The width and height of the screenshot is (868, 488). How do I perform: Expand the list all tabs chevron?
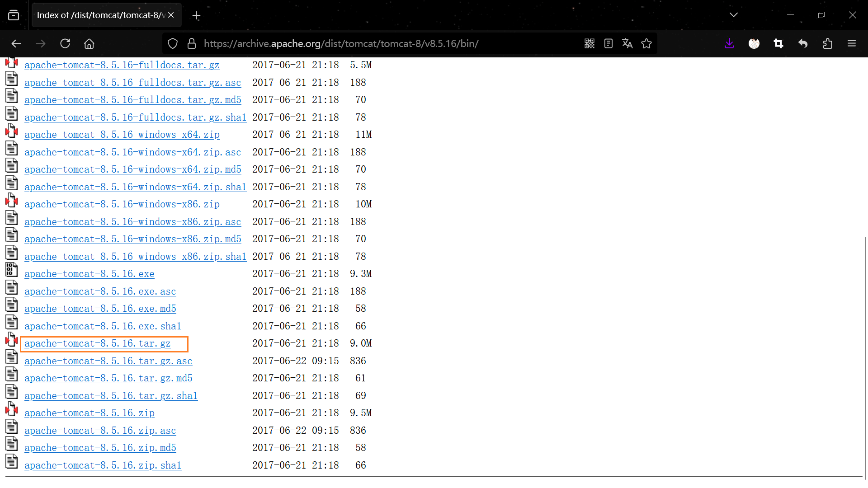(733, 15)
